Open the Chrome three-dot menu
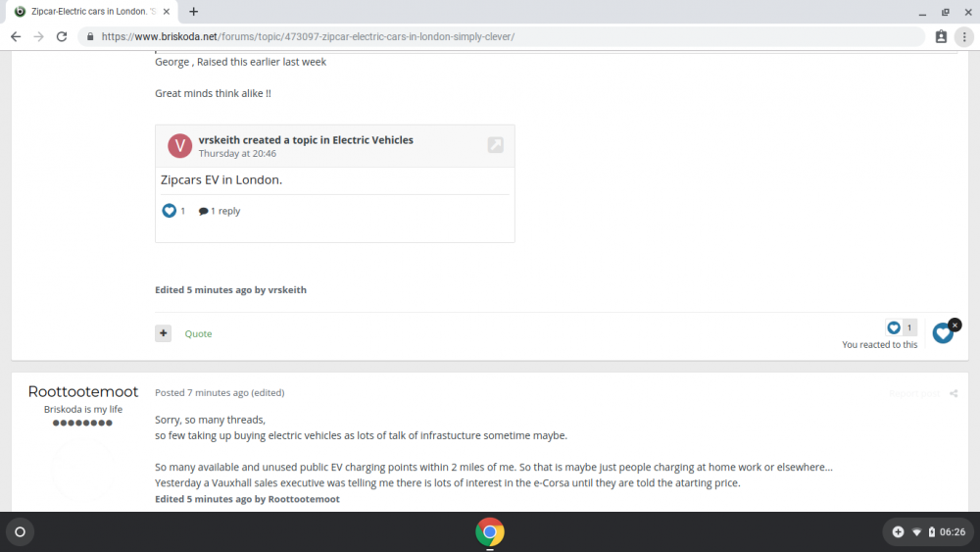Screen dimensions: 980x552 [x=964, y=37]
